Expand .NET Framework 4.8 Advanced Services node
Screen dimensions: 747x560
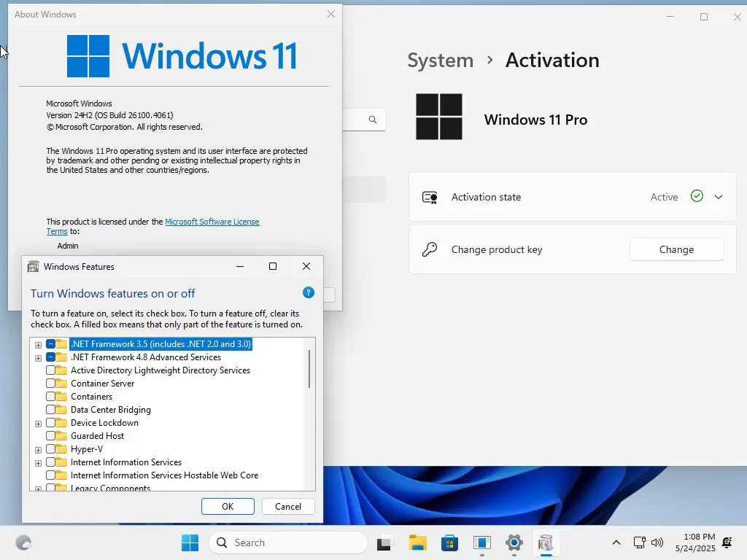point(38,358)
